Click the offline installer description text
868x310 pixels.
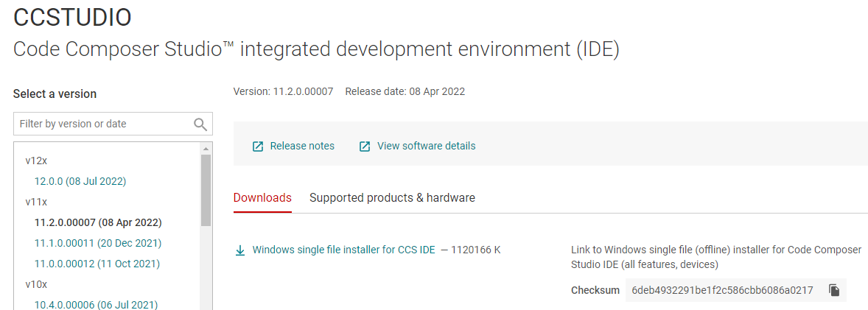[x=716, y=257]
